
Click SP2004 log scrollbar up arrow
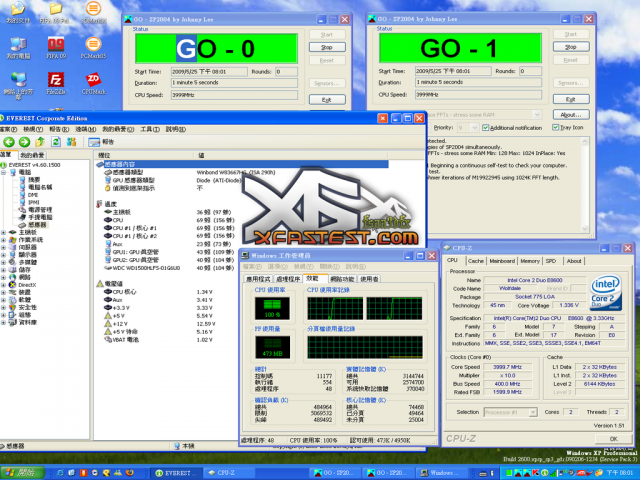[x=584, y=142]
